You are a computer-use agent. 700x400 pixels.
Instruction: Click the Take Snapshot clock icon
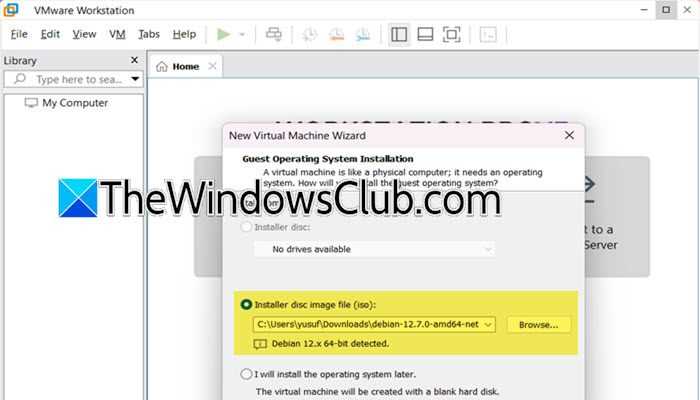click(x=310, y=34)
